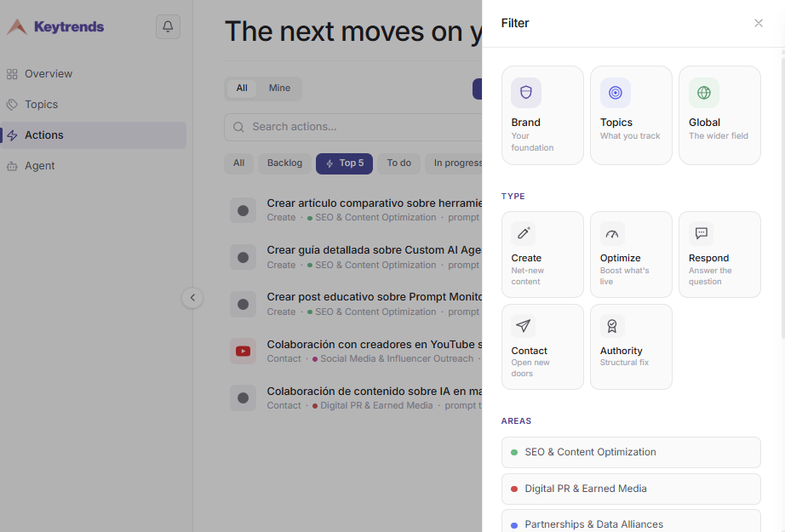
Task: Click the notification bell icon
Action: coord(168,26)
